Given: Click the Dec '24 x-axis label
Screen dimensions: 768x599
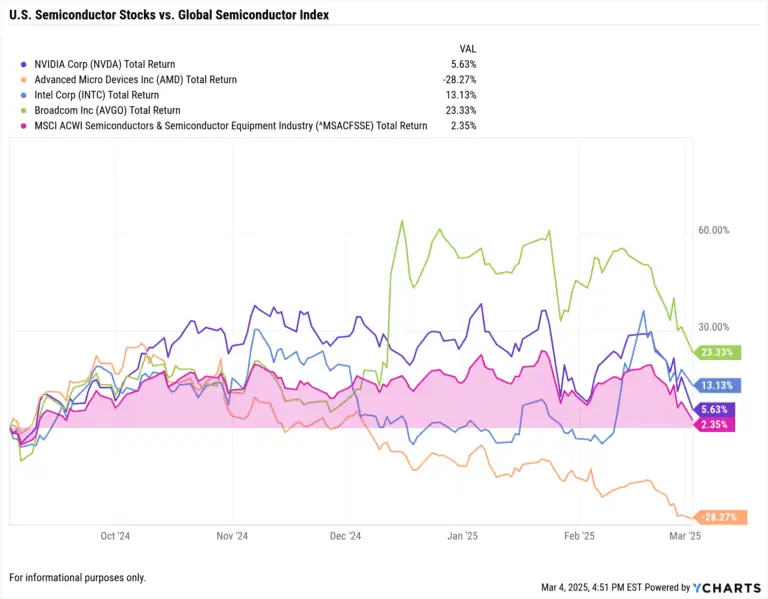Looking at the screenshot, I should [x=346, y=536].
